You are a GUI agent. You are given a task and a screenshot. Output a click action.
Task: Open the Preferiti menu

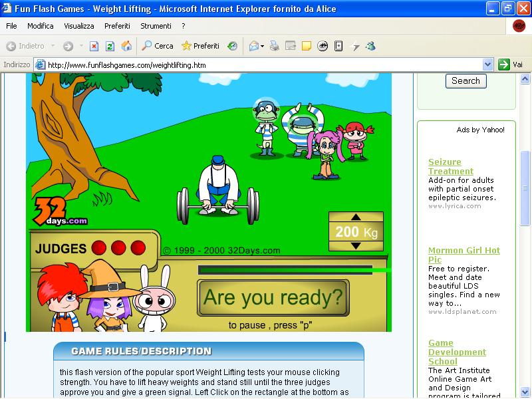click(117, 26)
